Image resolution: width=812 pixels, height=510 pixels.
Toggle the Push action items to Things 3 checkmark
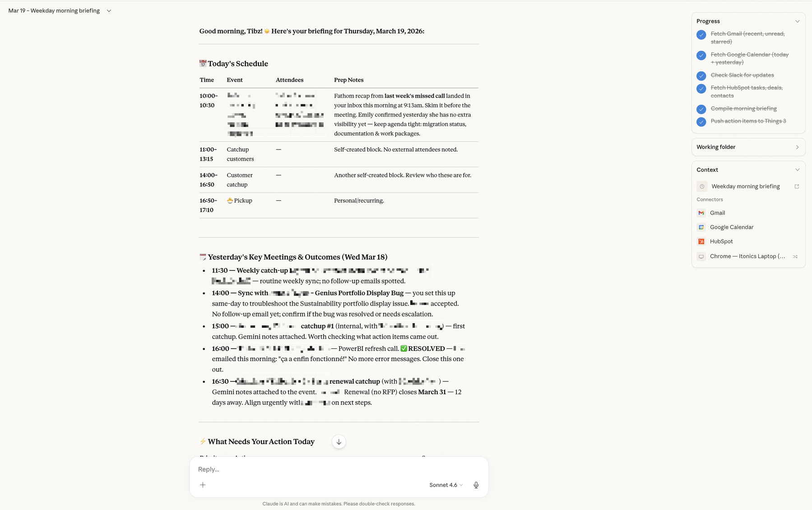[x=701, y=122]
